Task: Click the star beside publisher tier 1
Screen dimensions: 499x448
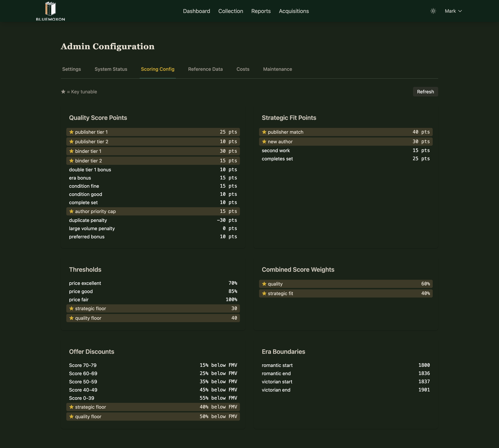Action: (x=71, y=132)
